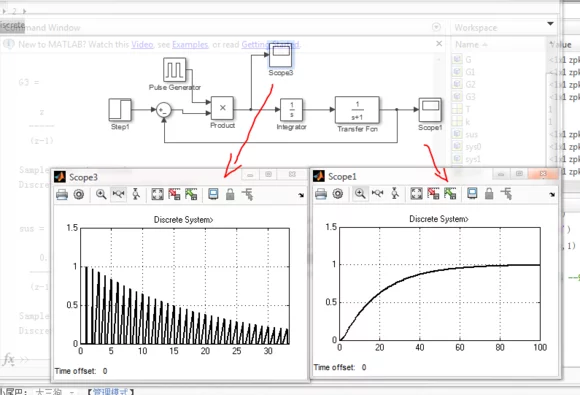Click the Transfer Fcn block
Image resolution: width=580 pixels, height=395 pixels.
(357, 110)
